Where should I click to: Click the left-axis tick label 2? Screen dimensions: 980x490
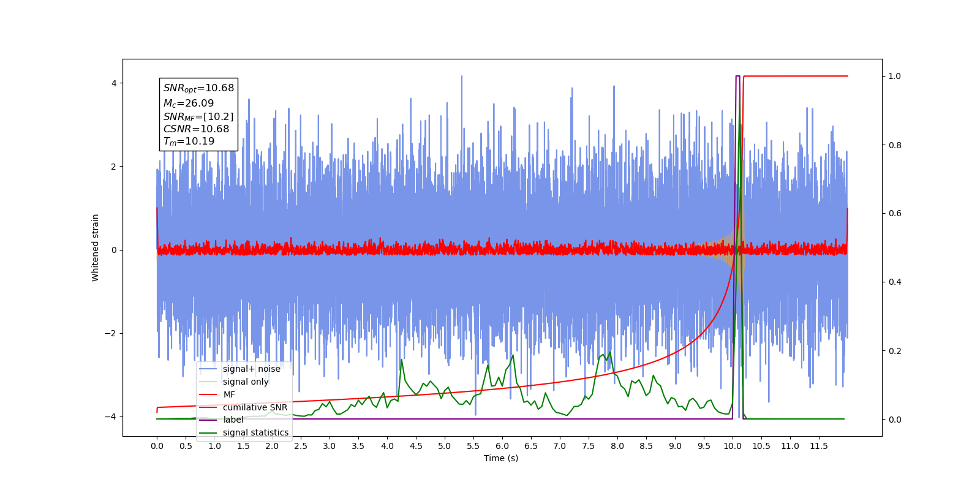(114, 167)
